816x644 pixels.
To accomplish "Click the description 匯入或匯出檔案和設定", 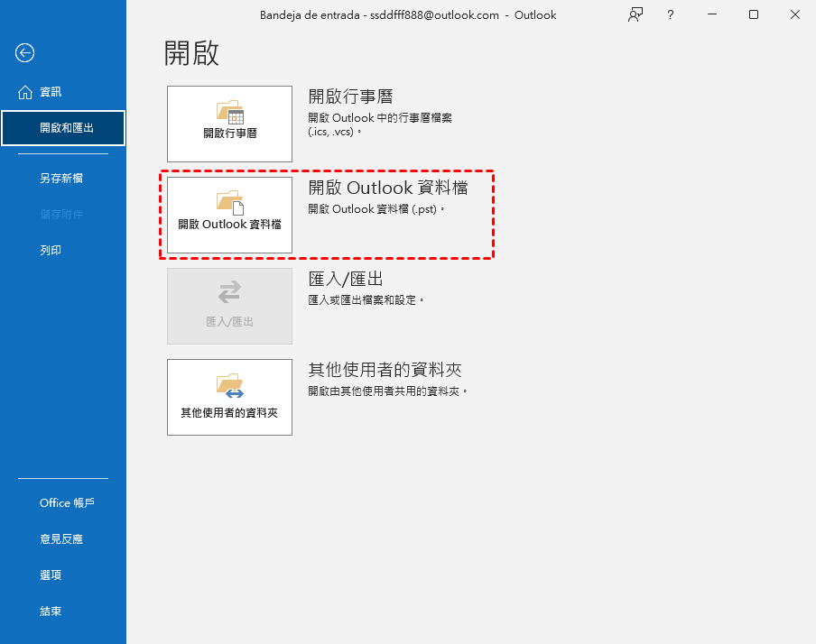I will click(366, 300).
